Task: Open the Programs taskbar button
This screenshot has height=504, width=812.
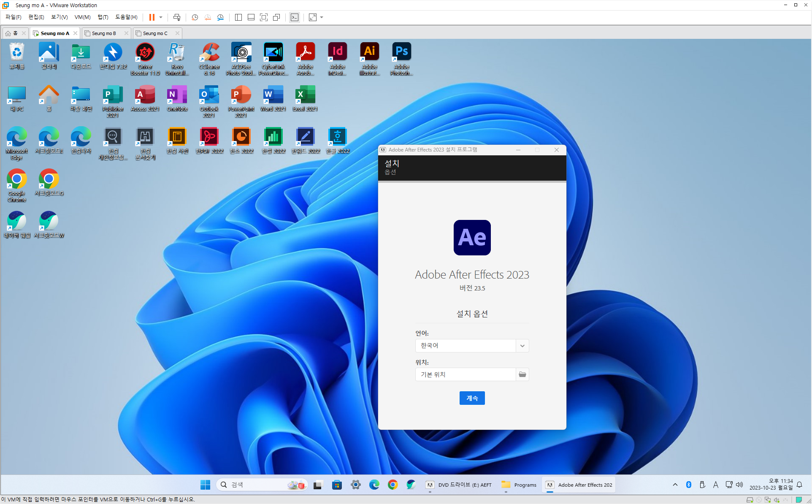Action: coord(519,485)
